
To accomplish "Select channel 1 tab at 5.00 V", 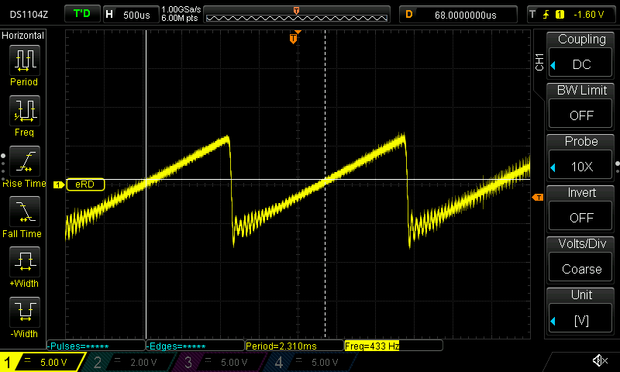I will 42,362.
